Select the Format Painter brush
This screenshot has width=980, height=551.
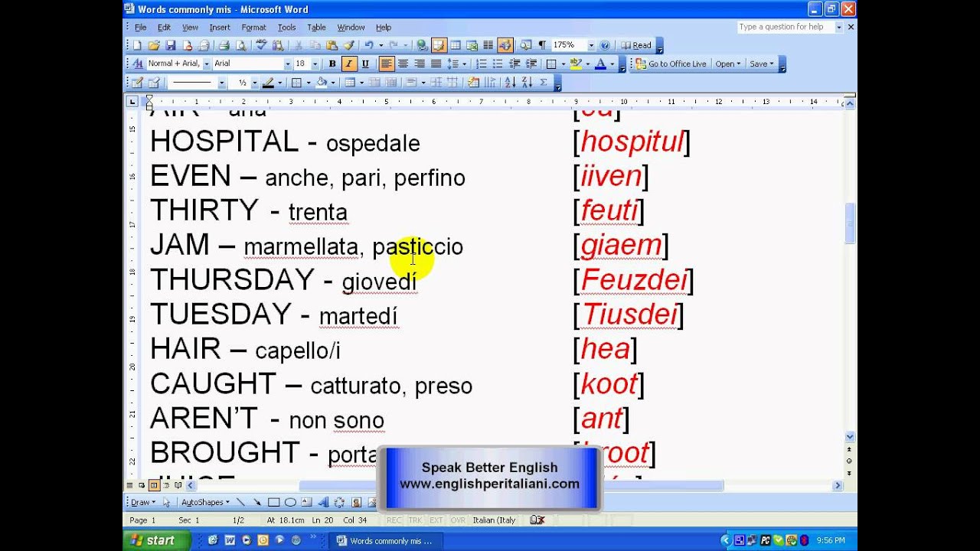pyautogui.click(x=349, y=45)
